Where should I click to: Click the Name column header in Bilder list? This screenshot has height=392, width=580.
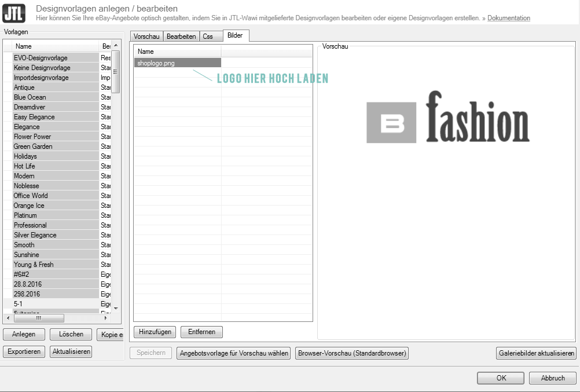178,52
